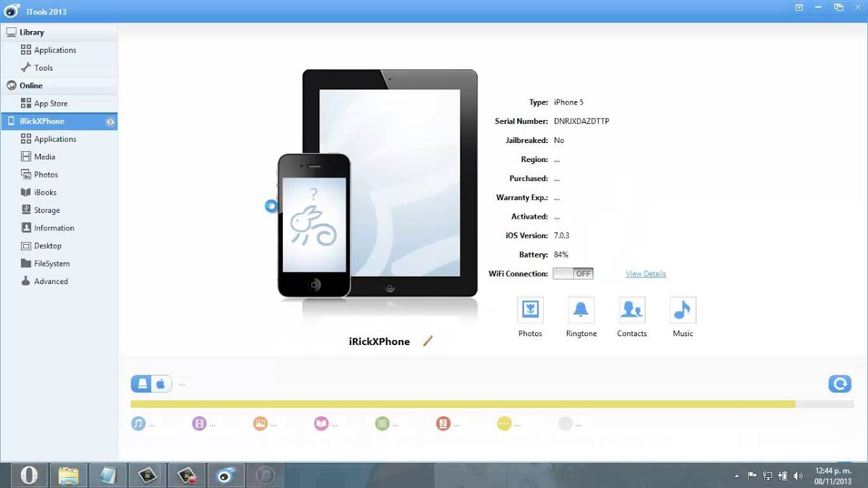Click the red storage category icon
The image size is (868, 488).
point(443,424)
